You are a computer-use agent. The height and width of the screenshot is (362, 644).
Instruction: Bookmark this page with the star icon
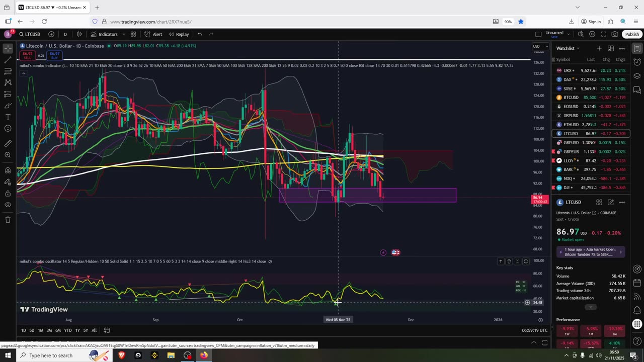tap(521, 22)
